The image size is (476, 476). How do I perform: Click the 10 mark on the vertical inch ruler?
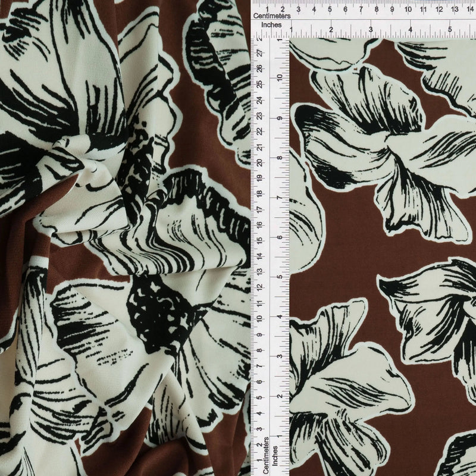coord(280,78)
